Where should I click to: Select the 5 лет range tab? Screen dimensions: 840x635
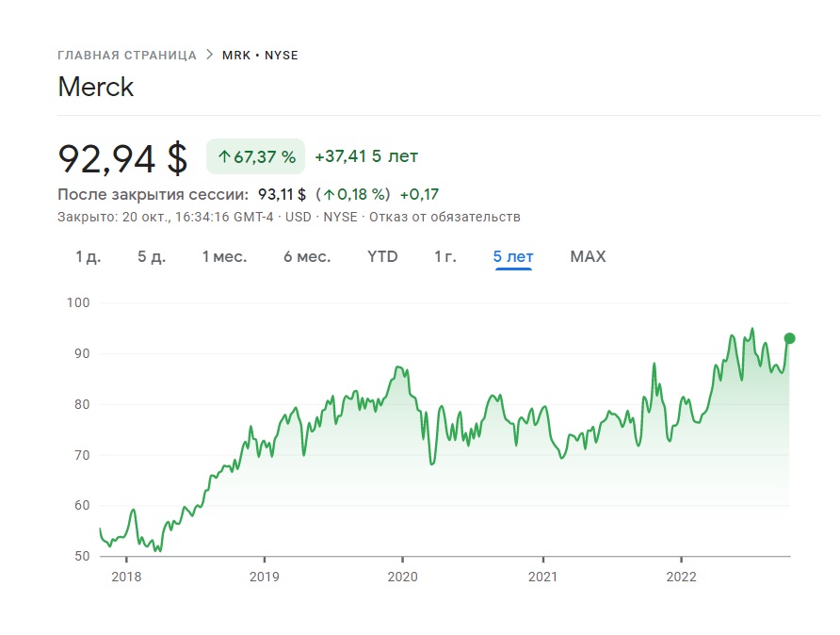tap(513, 256)
